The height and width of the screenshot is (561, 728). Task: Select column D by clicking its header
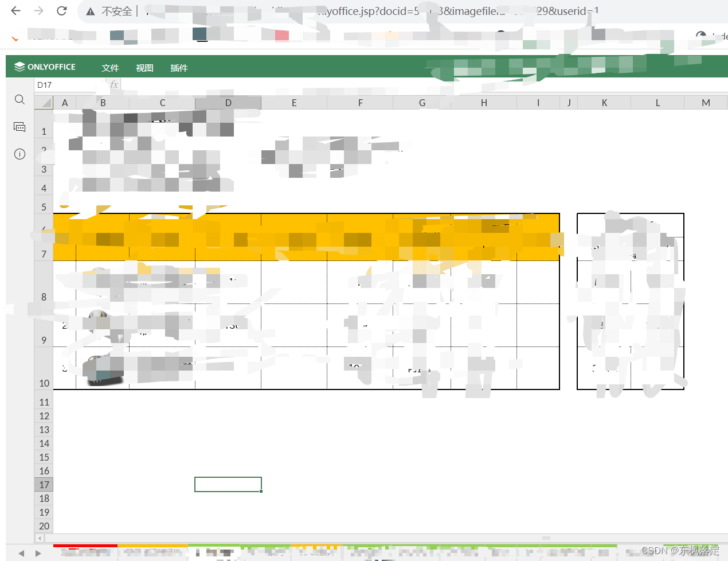(x=228, y=103)
